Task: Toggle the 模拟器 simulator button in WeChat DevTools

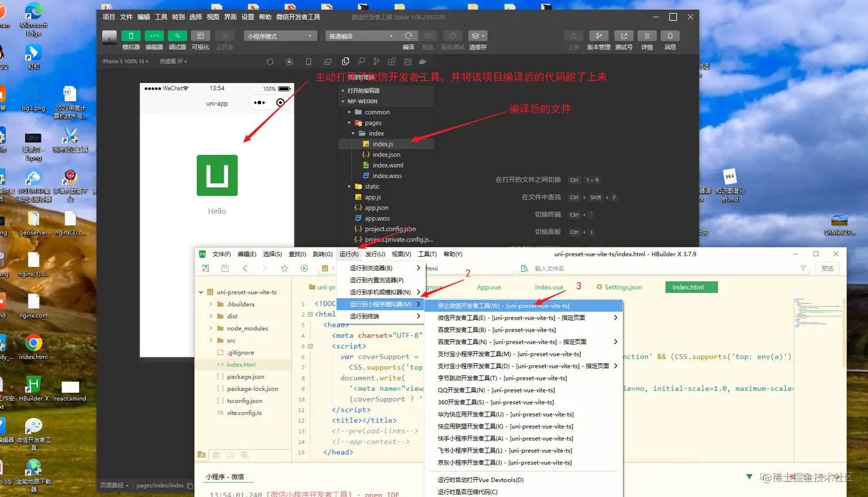Action: [x=131, y=36]
